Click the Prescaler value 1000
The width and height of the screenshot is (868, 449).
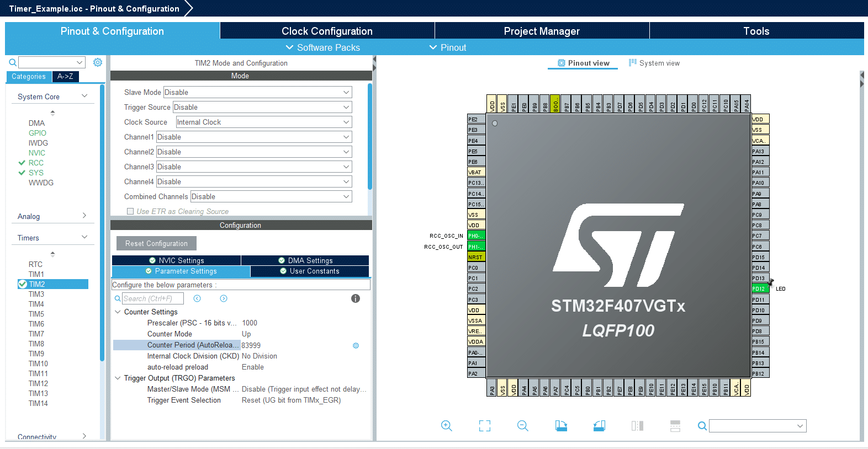point(250,323)
